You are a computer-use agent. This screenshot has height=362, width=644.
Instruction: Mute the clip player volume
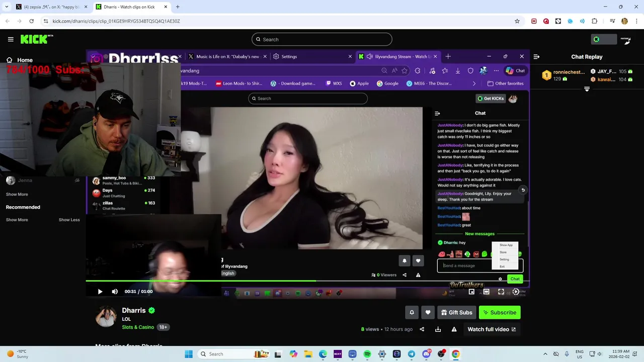(x=115, y=292)
